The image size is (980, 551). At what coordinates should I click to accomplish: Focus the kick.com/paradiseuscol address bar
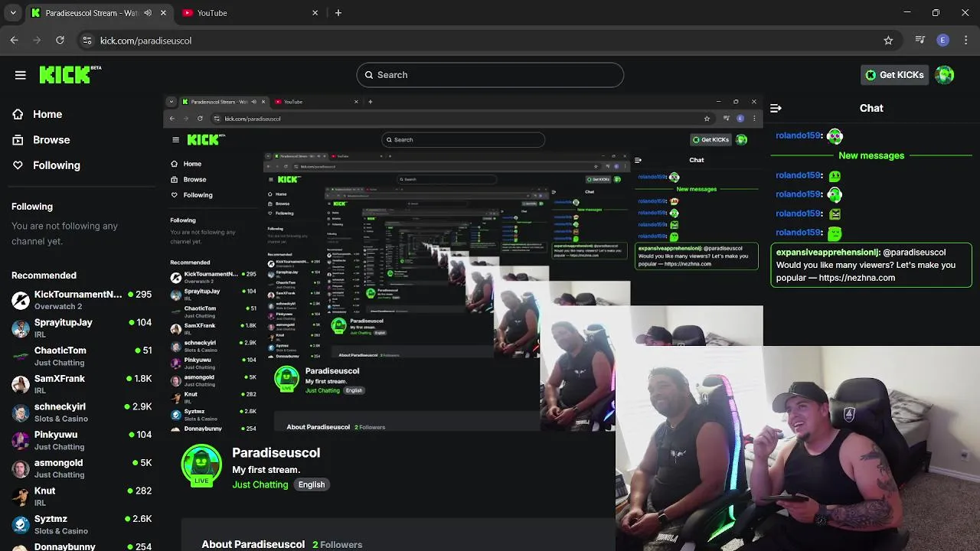(490, 40)
